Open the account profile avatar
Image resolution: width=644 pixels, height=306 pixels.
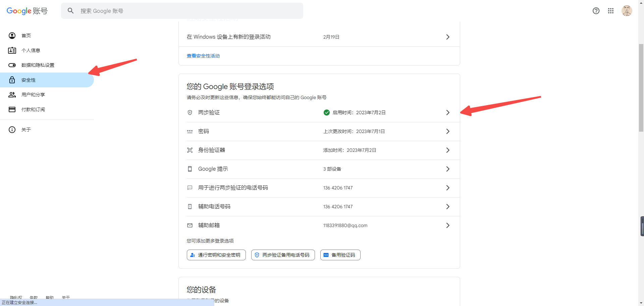pyautogui.click(x=627, y=11)
